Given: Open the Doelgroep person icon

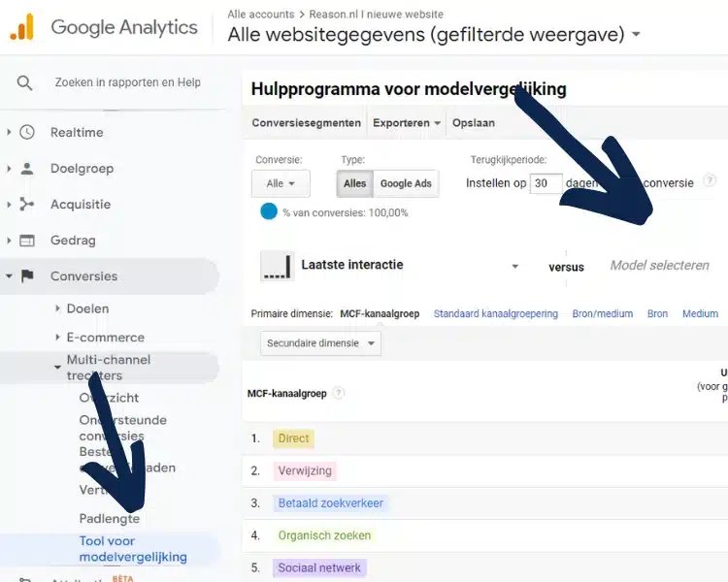Looking at the screenshot, I should 27,169.
